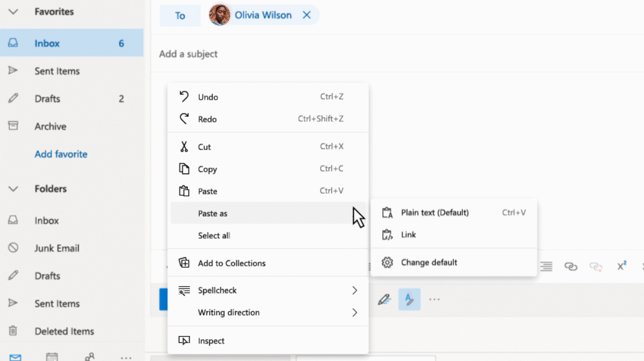Click the Mail icon in bottom navigation
The image size is (644, 361).
pos(15,356)
